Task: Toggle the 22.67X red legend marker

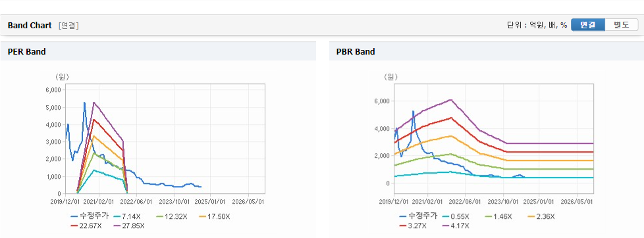Action: (88, 226)
